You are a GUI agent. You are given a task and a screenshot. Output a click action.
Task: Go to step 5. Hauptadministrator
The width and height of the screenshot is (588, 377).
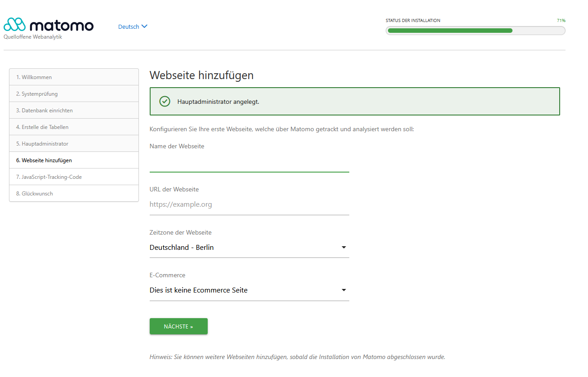pyautogui.click(x=74, y=144)
